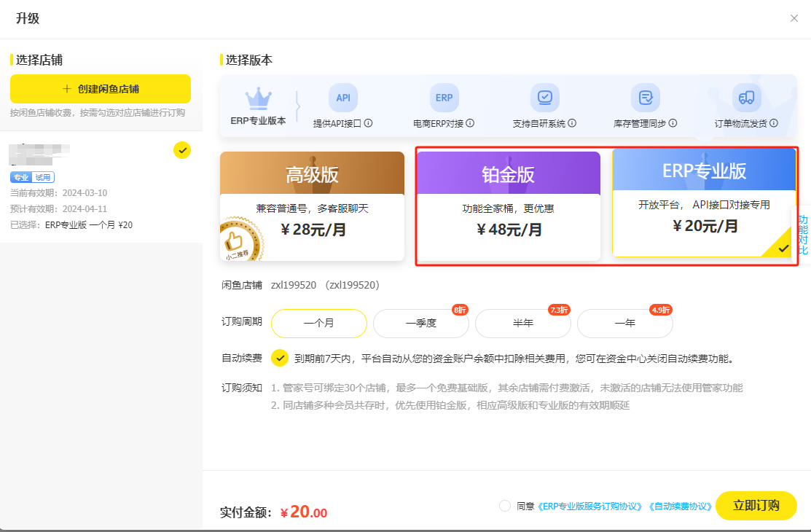Click the 试用 badge on the store
Image resolution: width=811 pixels, height=532 pixels.
[43, 178]
